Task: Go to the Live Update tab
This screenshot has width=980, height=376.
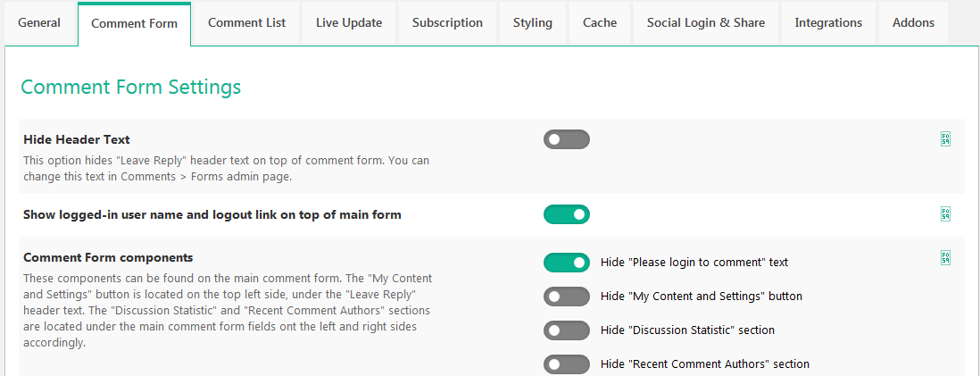Action: pyautogui.click(x=349, y=22)
